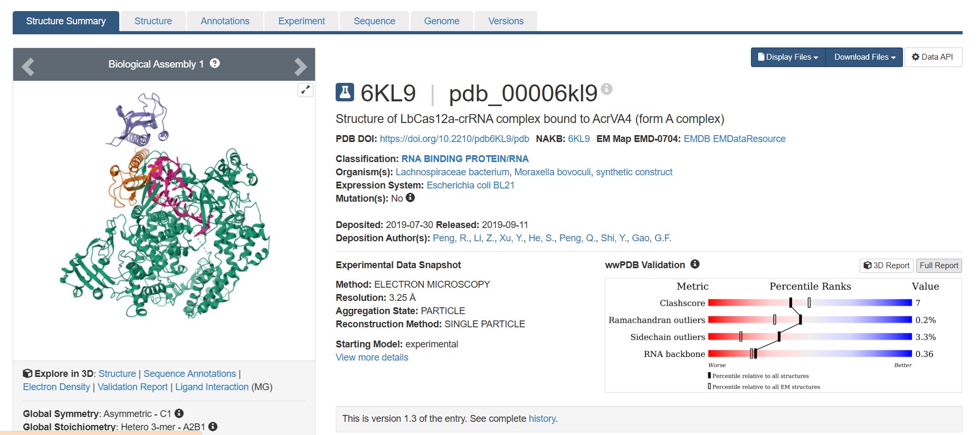Open the Sequence tab
980x435 pixels.
coord(374,21)
